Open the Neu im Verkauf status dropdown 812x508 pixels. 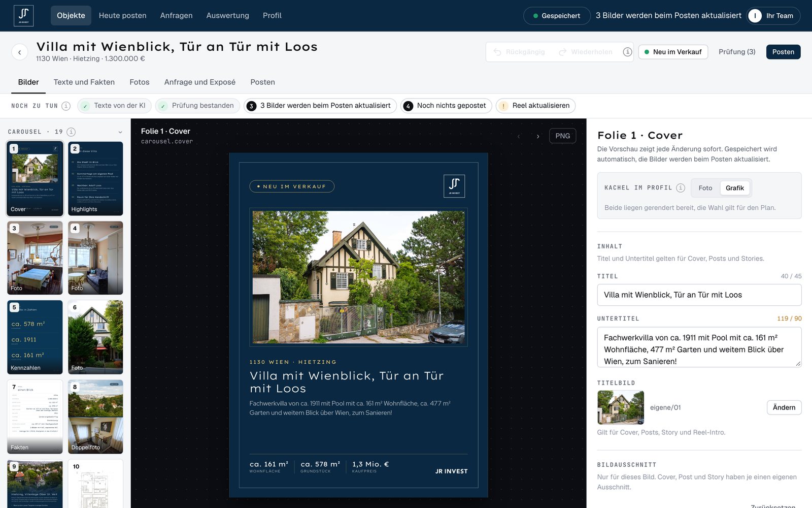tap(673, 52)
